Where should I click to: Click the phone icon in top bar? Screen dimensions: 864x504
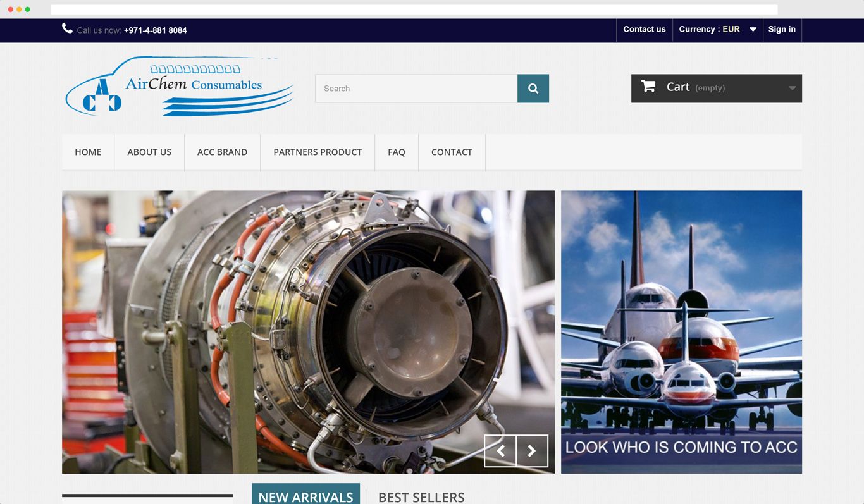pos(67,28)
